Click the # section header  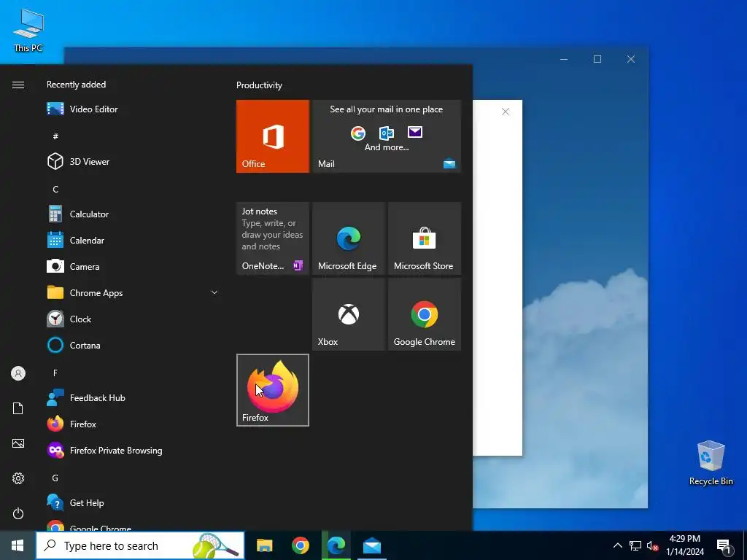(x=55, y=136)
